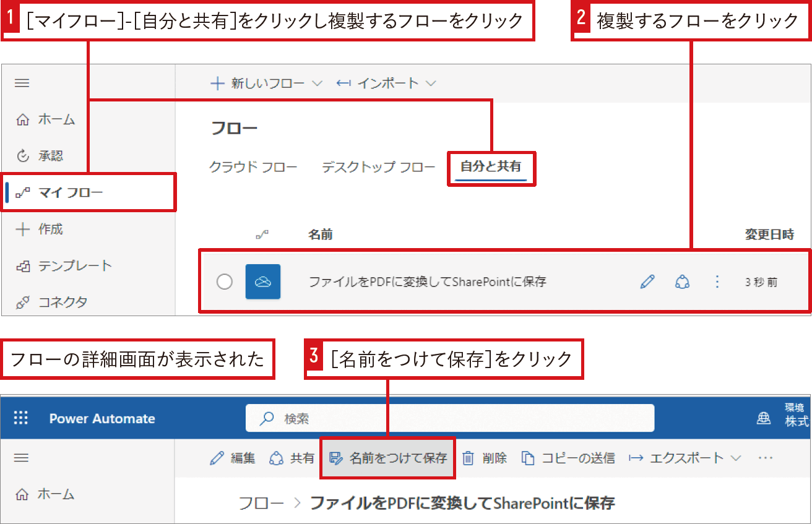Click the share icon in the flow row
The image size is (812, 524).
pyautogui.click(x=682, y=282)
